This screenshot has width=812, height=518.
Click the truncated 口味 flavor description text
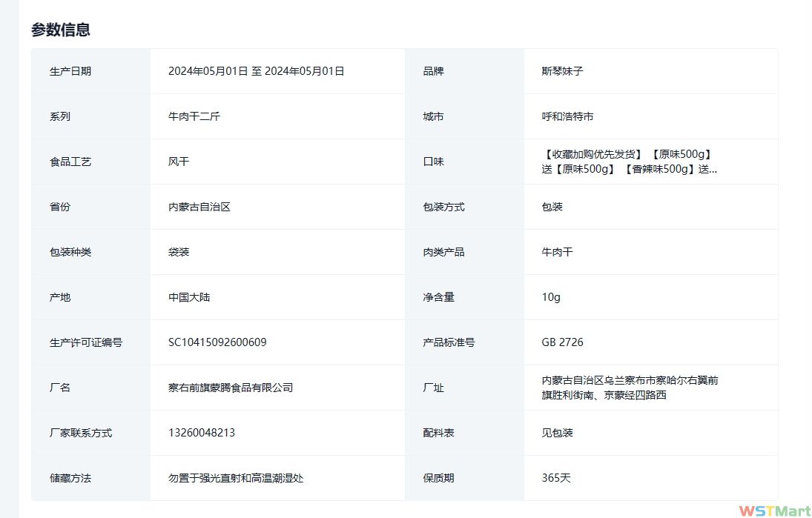[629, 162]
